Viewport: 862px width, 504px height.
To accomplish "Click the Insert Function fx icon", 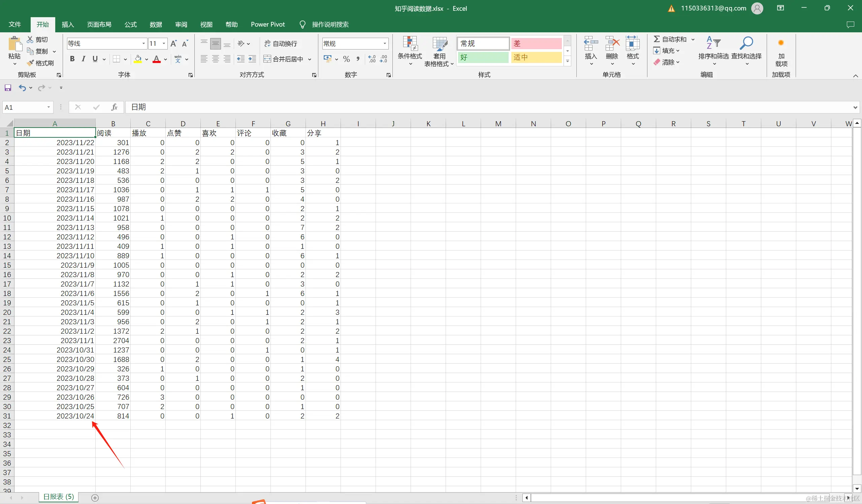I will tap(114, 107).
